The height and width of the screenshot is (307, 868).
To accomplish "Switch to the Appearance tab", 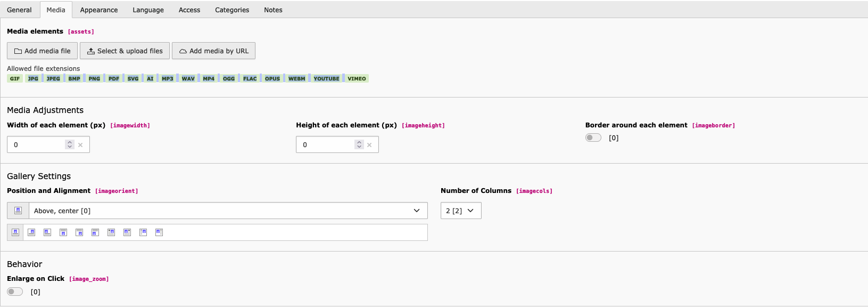I will [99, 10].
